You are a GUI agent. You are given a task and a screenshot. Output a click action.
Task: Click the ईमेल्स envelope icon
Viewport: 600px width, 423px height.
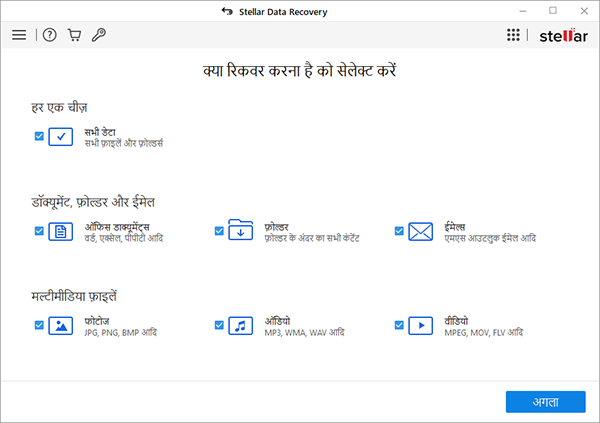(x=421, y=232)
